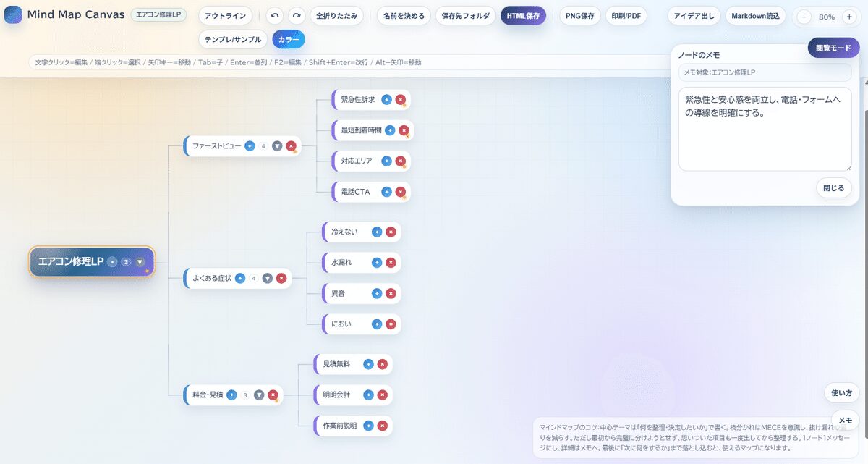Screen dimensions: 868x464
Task: Click the HTML保存 button
Action: click(x=524, y=16)
